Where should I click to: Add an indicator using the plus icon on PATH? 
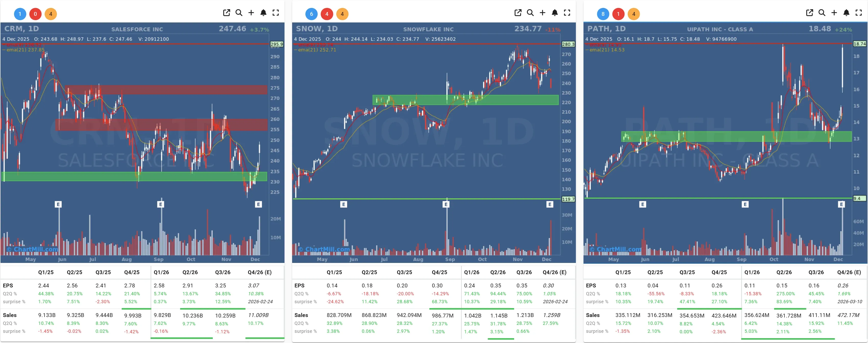click(834, 13)
